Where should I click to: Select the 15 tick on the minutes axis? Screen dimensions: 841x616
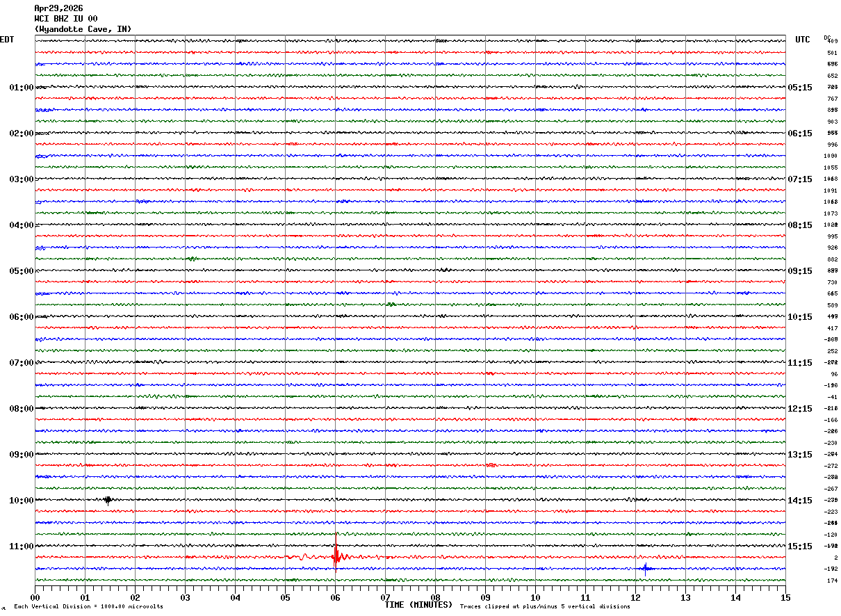785,597
